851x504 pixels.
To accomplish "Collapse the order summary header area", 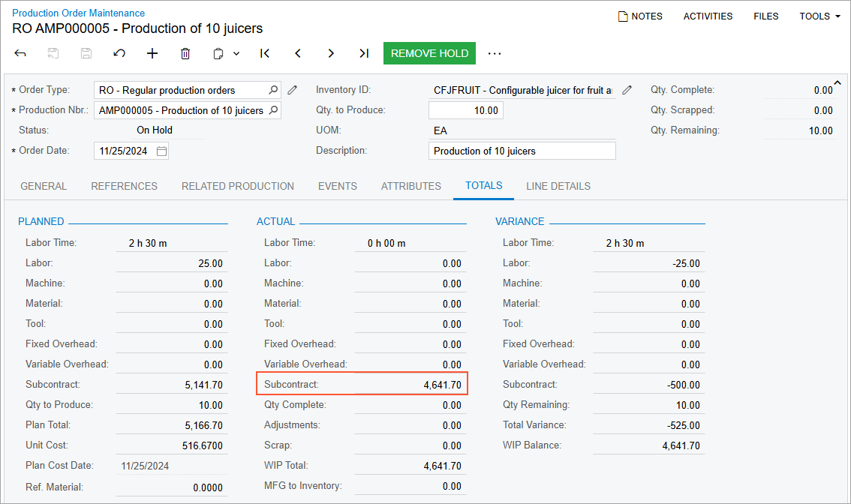I will click(x=838, y=82).
